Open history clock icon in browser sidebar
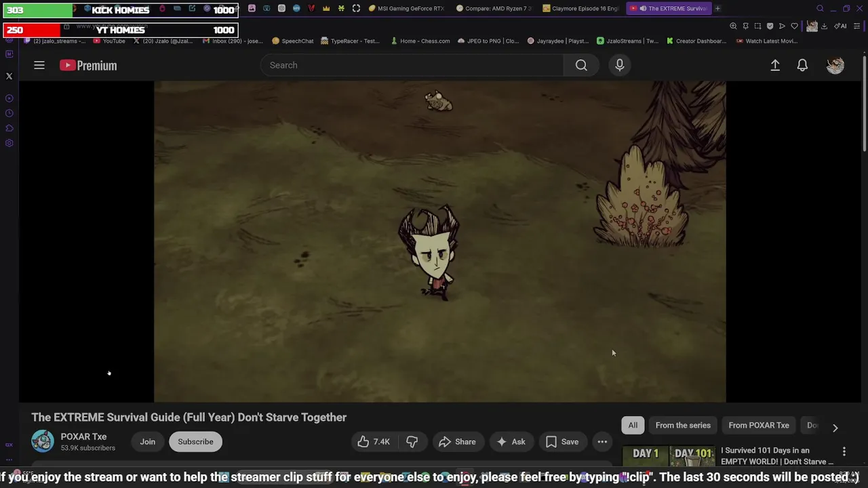Screen dimensions: 868x488 [9, 113]
